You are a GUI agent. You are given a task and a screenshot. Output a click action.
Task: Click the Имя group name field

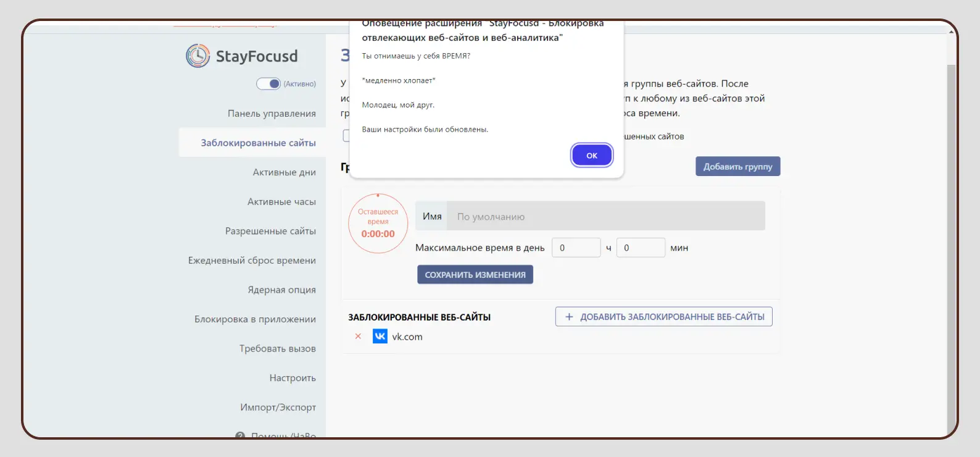(605, 216)
